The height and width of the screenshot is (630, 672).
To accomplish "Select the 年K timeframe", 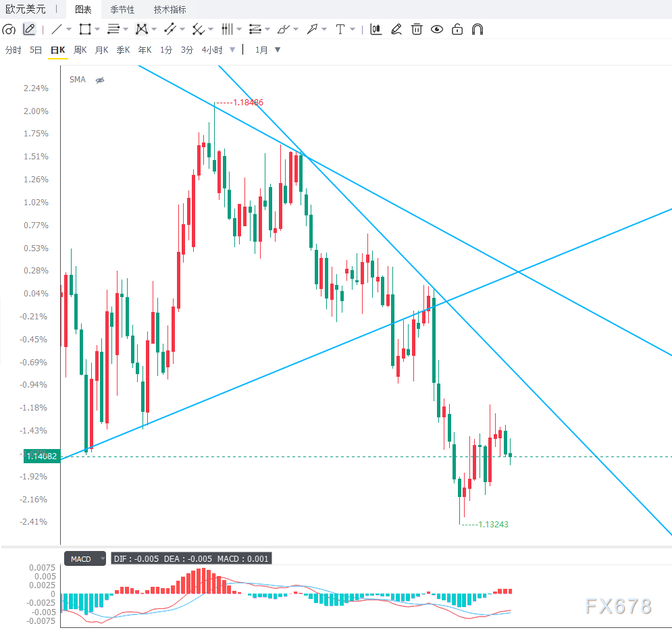I will pos(145,50).
